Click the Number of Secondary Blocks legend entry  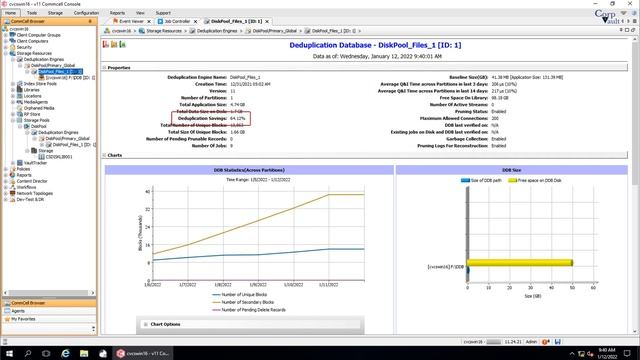pos(243,302)
